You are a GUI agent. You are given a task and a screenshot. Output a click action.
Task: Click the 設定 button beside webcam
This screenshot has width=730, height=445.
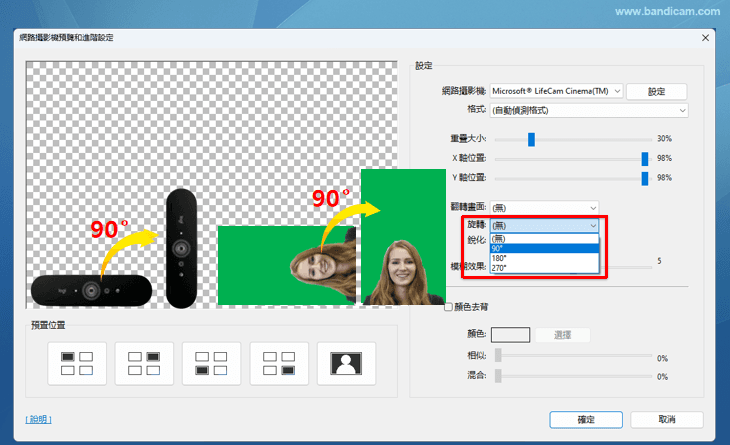click(x=656, y=91)
